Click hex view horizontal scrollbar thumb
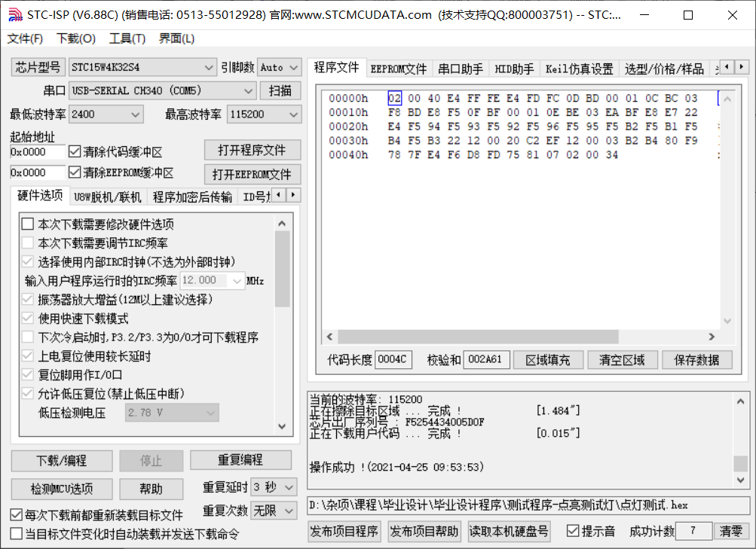Screen dimensions: 756x549 478,337
